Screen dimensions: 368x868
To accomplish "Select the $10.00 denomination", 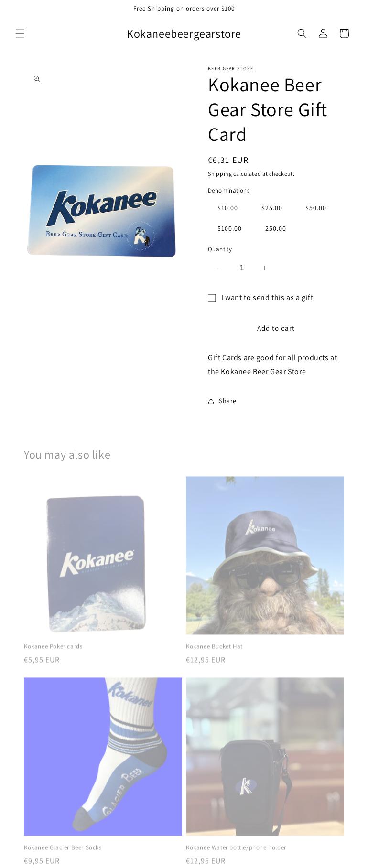I will tap(227, 208).
